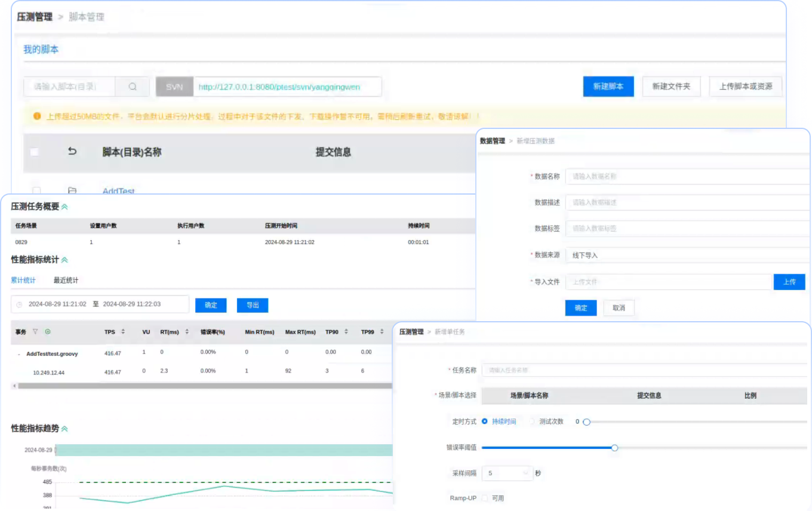Viewport: 812px width, 511px height.
Task: Switch to the 最近统计 tab
Action: coord(66,280)
